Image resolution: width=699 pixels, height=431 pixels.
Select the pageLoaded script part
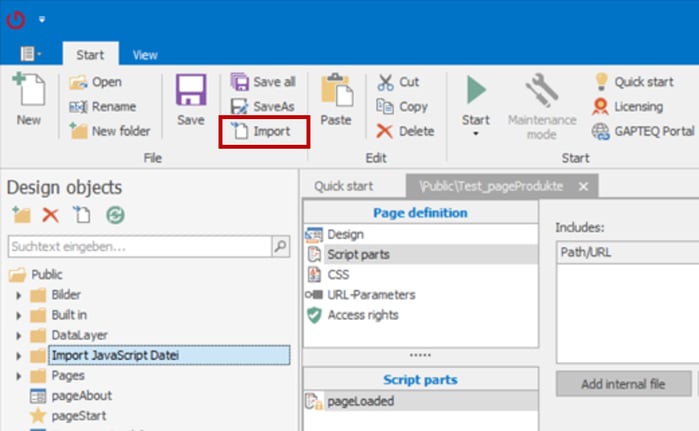pos(421,401)
